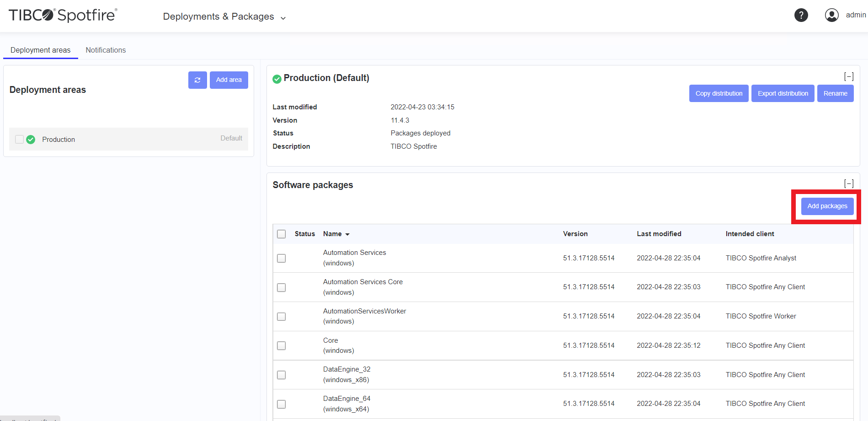Click green status check next to Production area
Image resolution: width=868 pixels, height=421 pixels.
(31, 140)
